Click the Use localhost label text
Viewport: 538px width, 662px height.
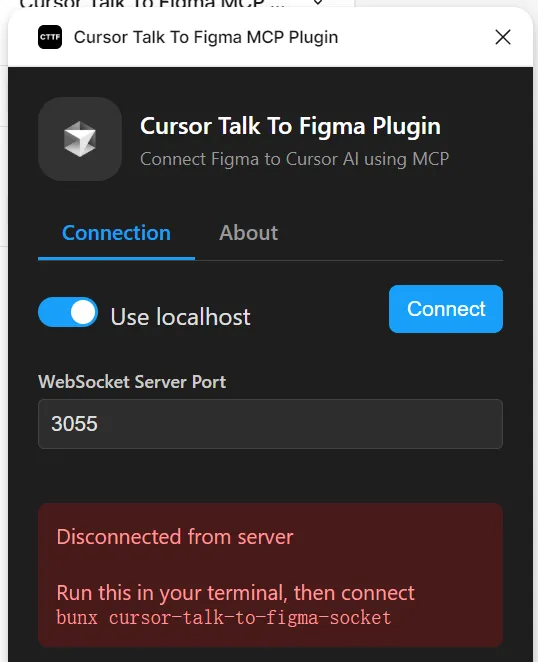pyautogui.click(x=180, y=317)
